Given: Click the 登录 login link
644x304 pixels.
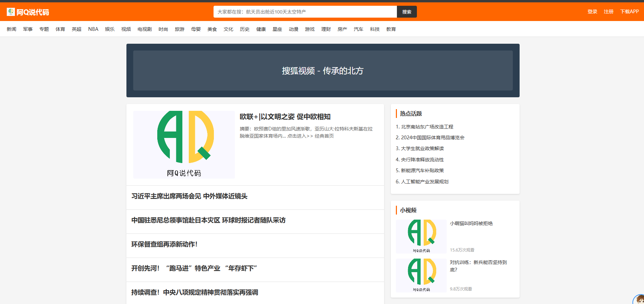Looking at the screenshot, I should (x=592, y=12).
